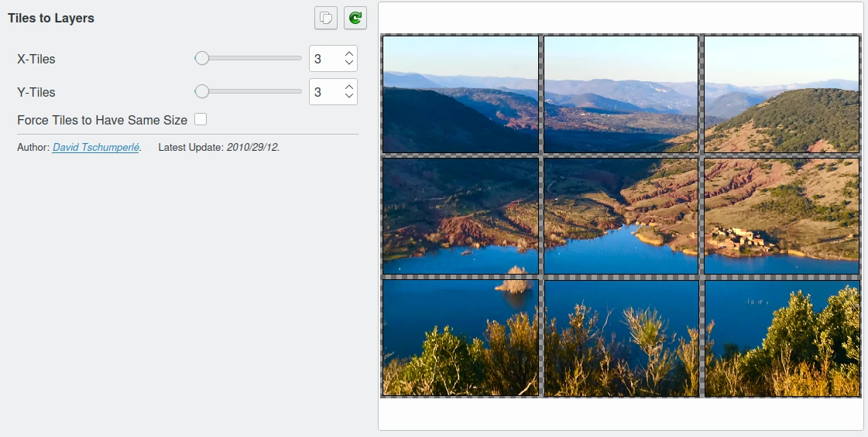
Task: Focus the Y-Tiles number field
Action: pos(325,92)
